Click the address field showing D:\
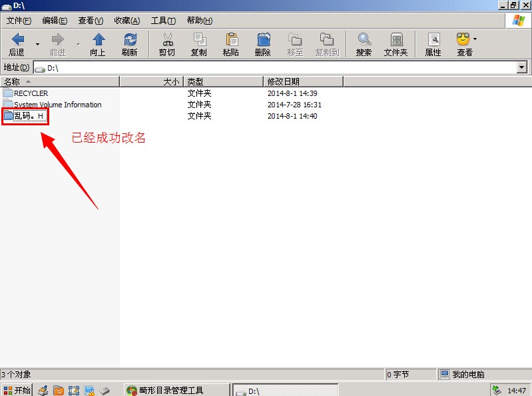Image resolution: width=532 pixels, height=396 pixels. 275,68
